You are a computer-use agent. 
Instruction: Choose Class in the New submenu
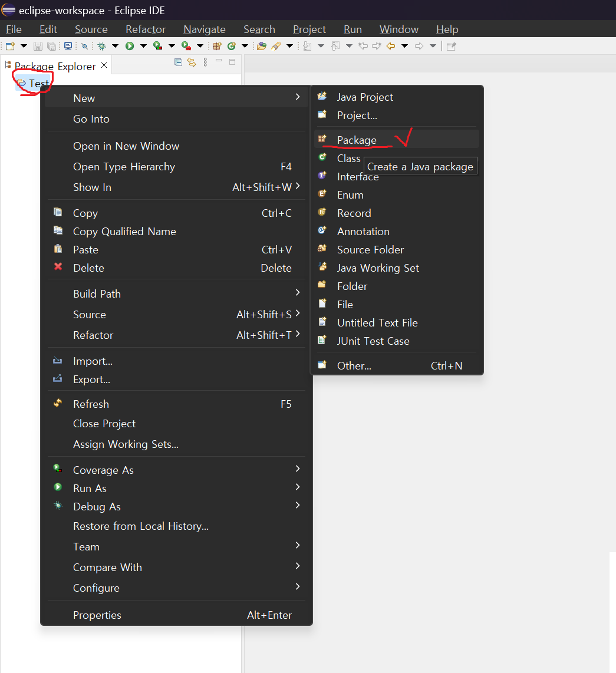(339, 159)
